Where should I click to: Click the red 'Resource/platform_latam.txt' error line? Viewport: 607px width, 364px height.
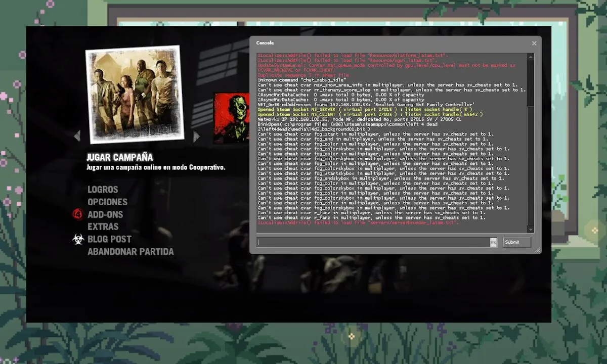pyautogui.click(x=353, y=55)
